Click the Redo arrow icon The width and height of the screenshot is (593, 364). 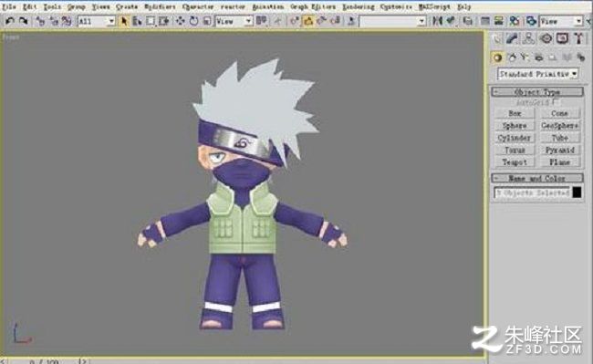click(x=24, y=21)
